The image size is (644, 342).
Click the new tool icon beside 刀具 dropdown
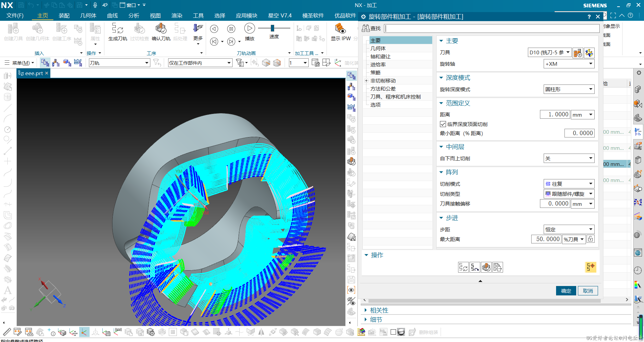[578, 53]
